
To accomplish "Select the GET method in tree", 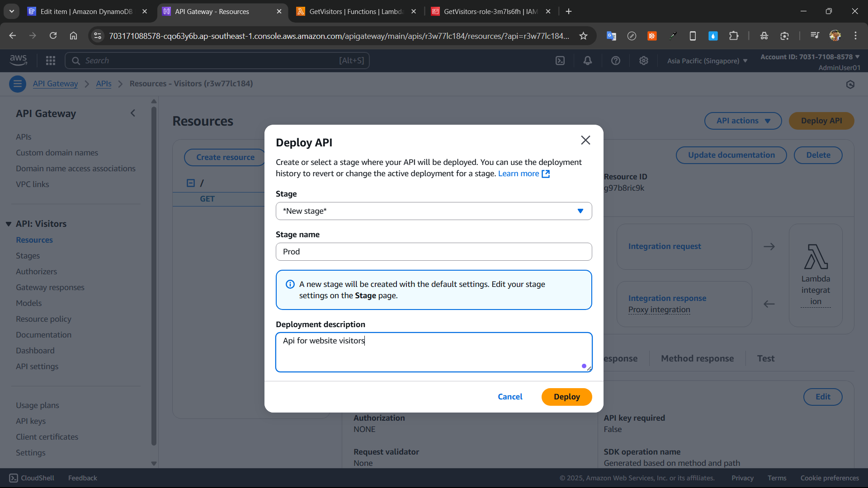I will [208, 199].
